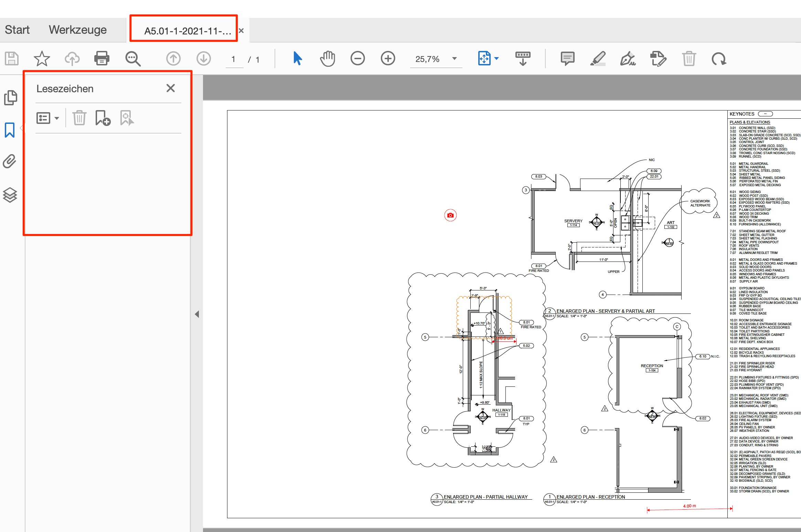This screenshot has height=532, width=801.
Task: Open the sign with pen tool
Action: point(628,58)
